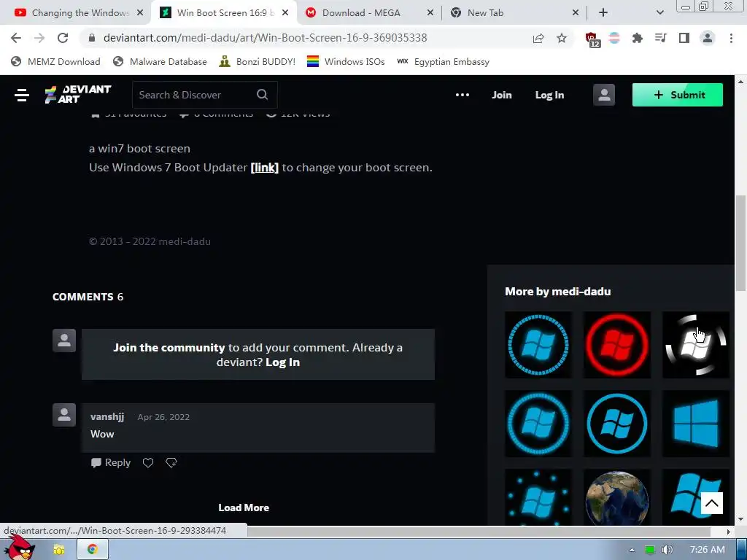747x560 pixels.
Task: Open MEMZ Download bookmark
Action: click(x=55, y=61)
